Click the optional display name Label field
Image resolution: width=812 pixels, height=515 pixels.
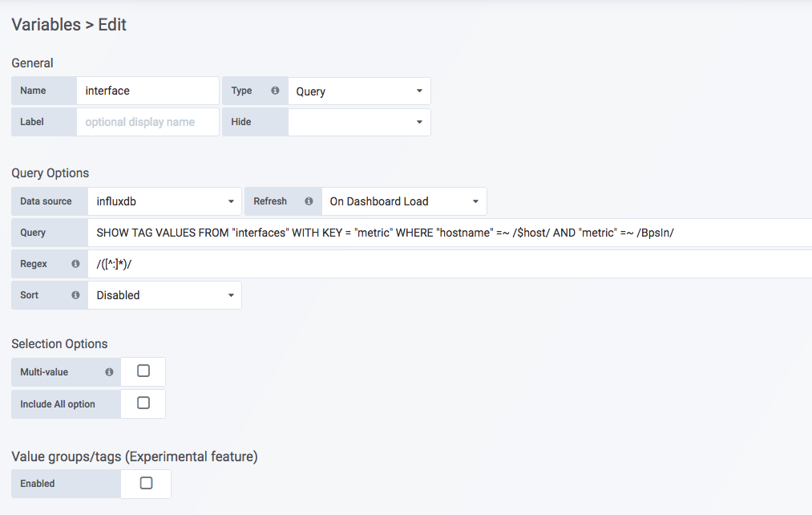click(147, 122)
